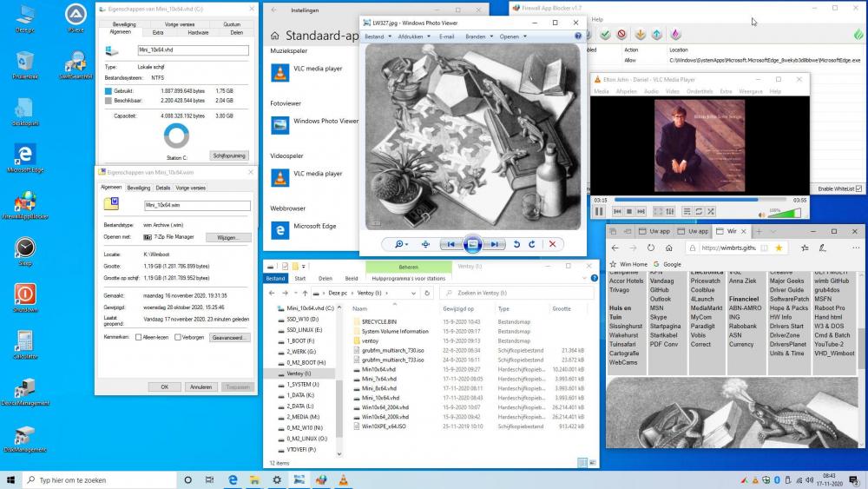Expand the Branden dropdown menu

pyautogui.click(x=478, y=36)
